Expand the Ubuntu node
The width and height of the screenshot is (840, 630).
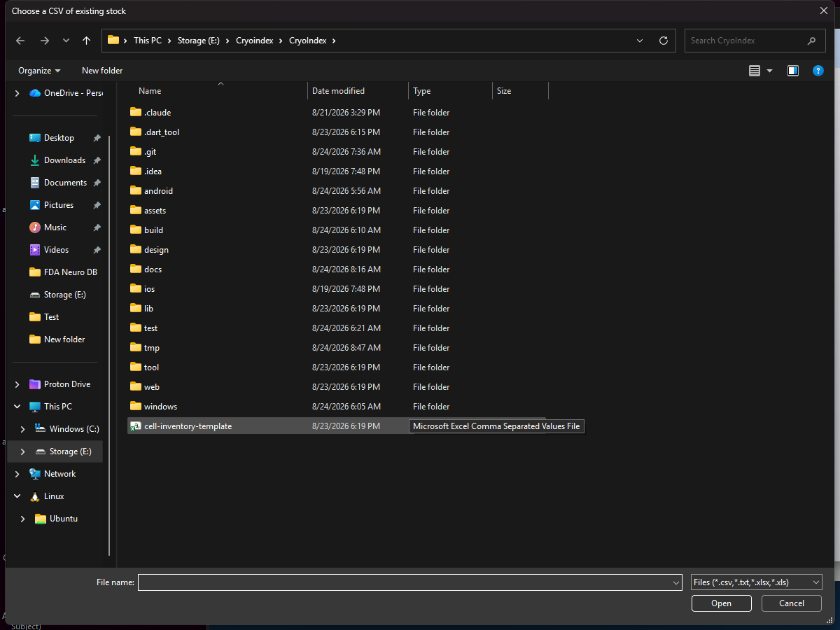(x=23, y=519)
